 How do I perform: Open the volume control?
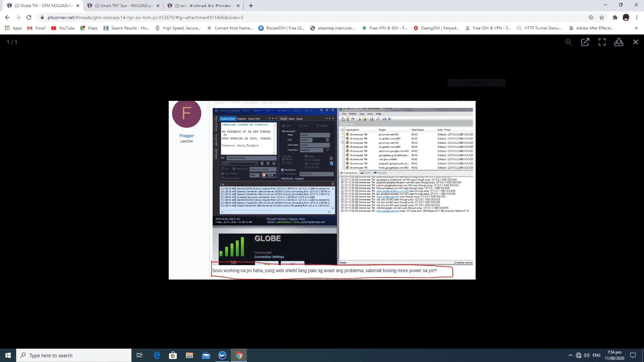point(587,355)
